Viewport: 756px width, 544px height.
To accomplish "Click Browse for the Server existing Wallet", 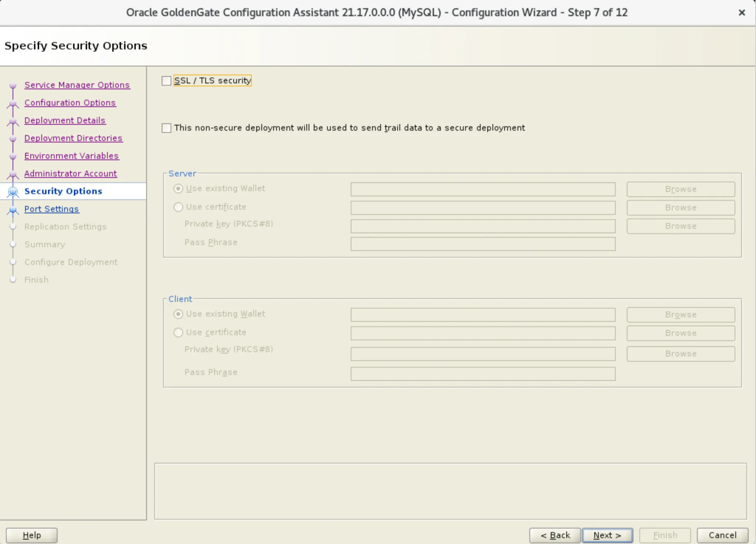I will click(680, 189).
